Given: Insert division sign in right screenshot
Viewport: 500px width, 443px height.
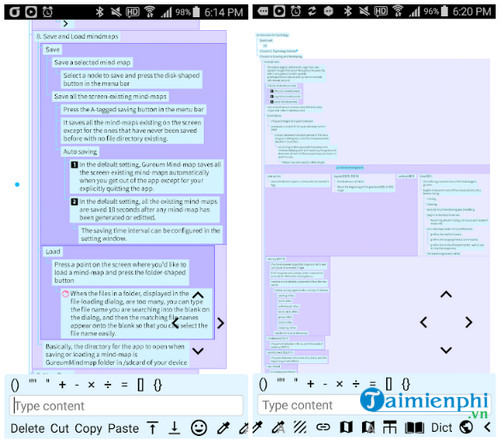Looking at the screenshot, I should coord(356,384).
